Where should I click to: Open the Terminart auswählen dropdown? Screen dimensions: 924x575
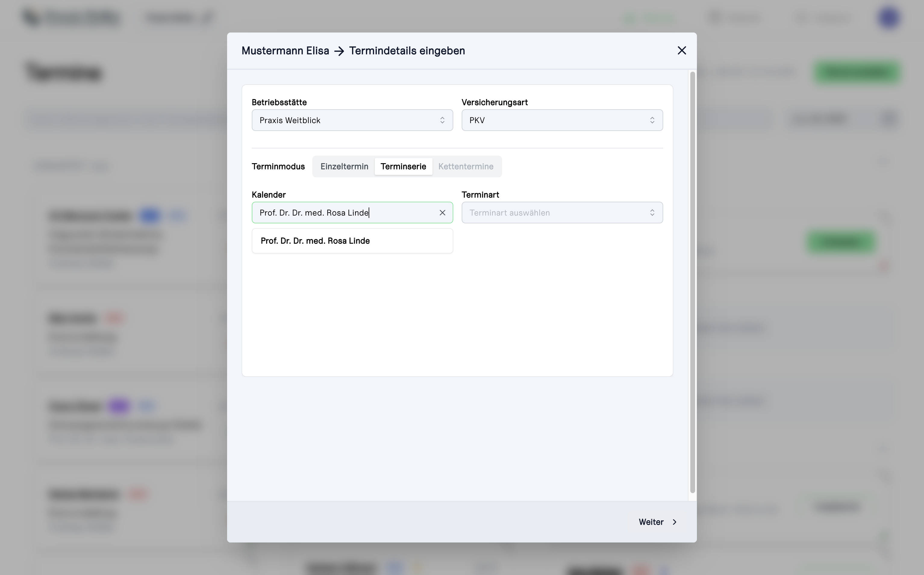(562, 213)
